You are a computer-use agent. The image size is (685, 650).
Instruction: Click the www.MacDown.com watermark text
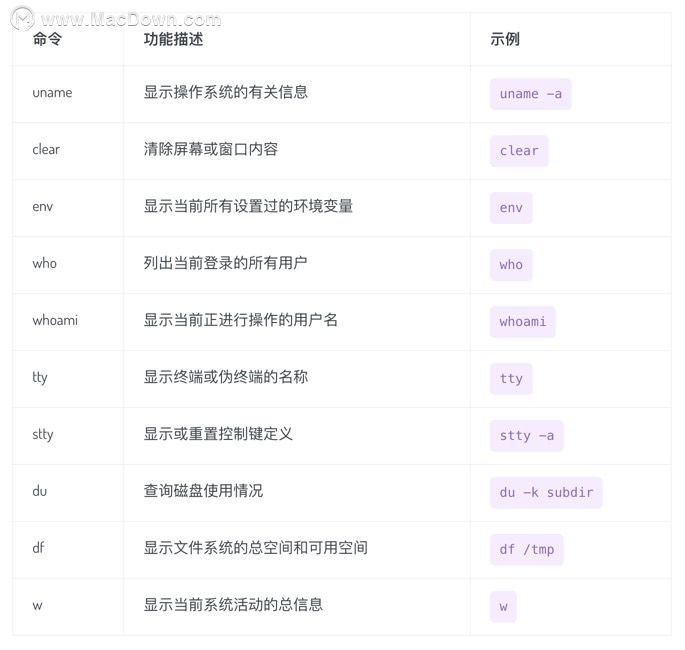pyautogui.click(x=131, y=20)
